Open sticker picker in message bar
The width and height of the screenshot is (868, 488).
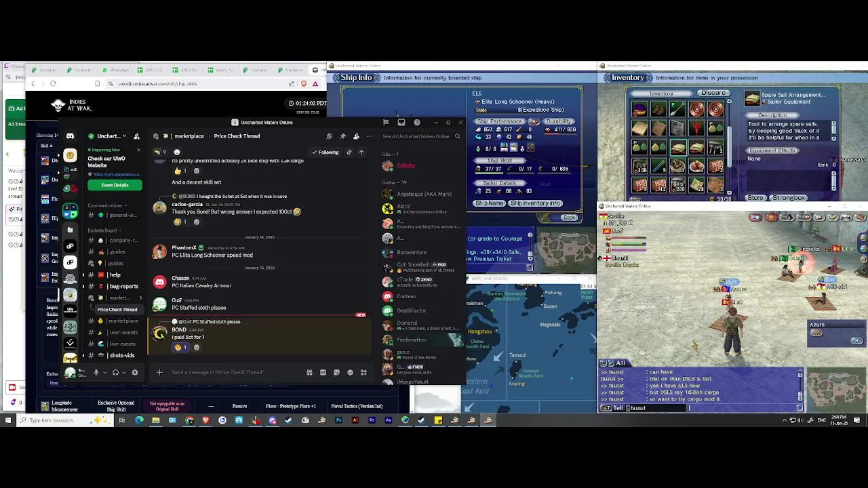point(336,372)
